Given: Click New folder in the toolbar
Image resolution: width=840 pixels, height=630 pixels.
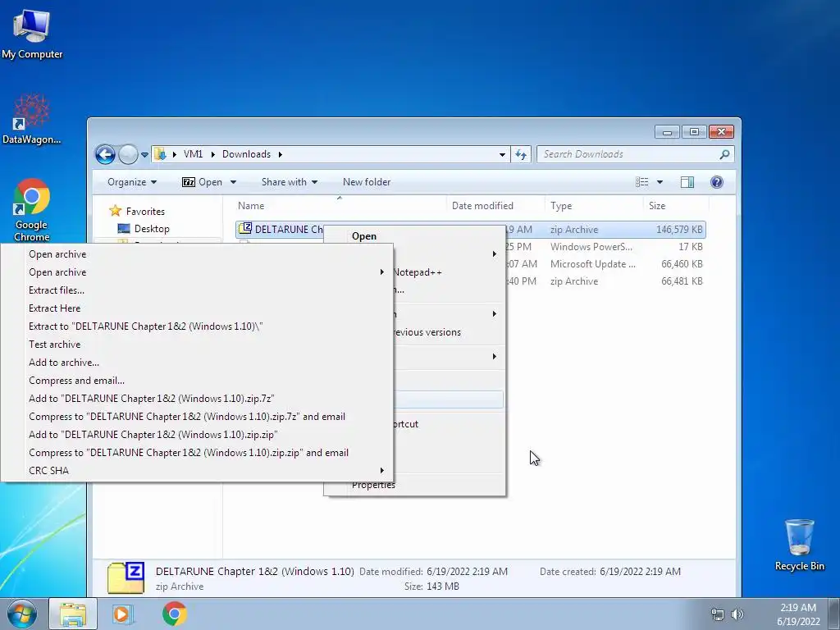Looking at the screenshot, I should (x=367, y=182).
